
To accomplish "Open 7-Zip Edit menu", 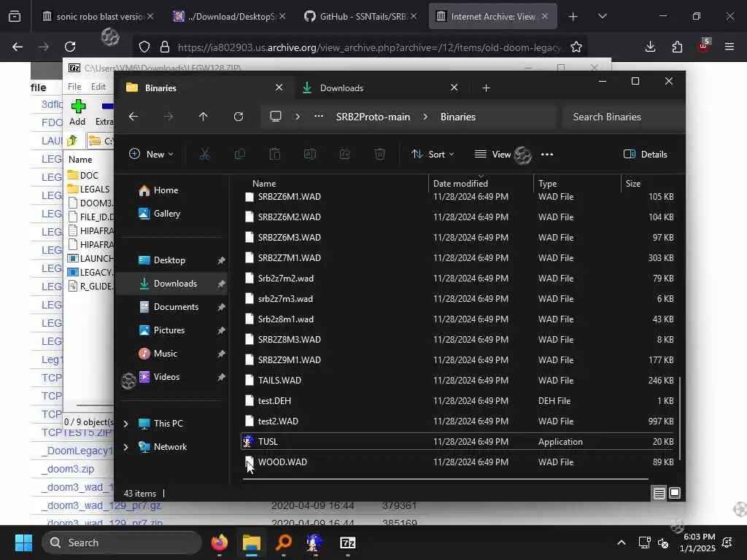I will click(98, 87).
